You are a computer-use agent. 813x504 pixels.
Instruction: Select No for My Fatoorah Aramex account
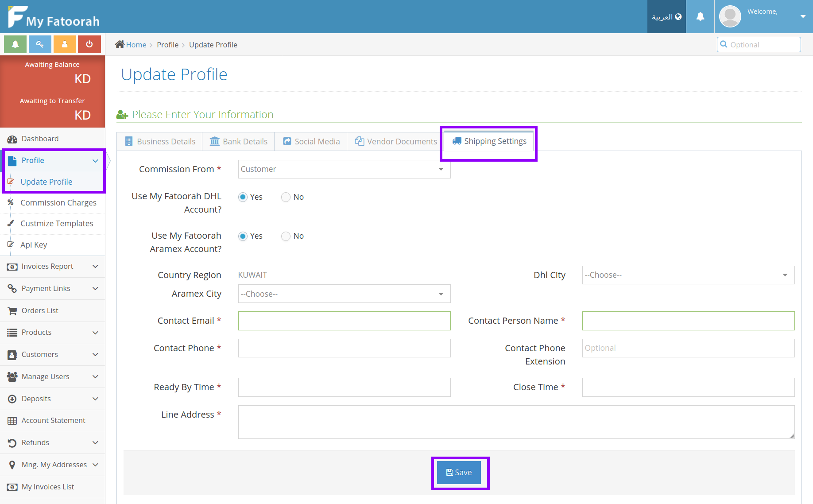click(286, 236)
